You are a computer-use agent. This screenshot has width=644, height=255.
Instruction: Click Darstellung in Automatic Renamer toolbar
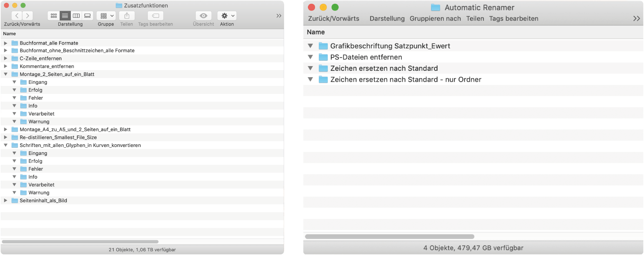pyautogui.click(x=387, y=19)
